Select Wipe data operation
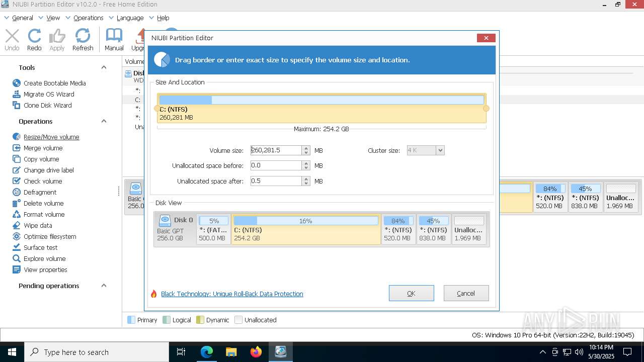The width and height of the screenshot is (644, 362). coord(32,225)
